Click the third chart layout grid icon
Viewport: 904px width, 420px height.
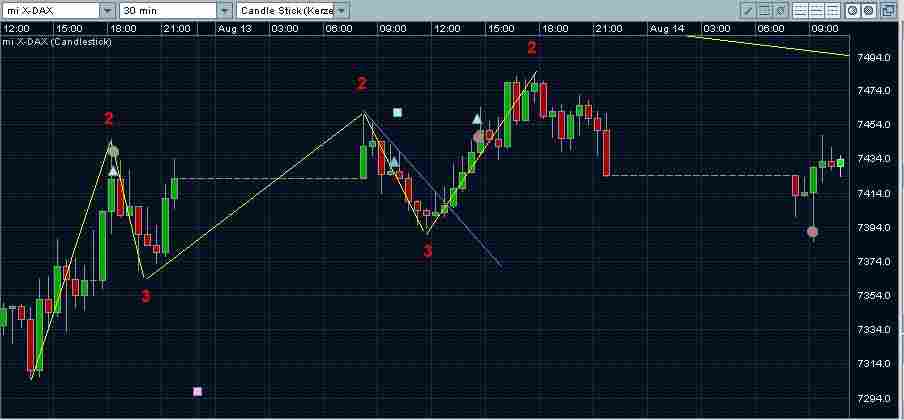point(833,10)
